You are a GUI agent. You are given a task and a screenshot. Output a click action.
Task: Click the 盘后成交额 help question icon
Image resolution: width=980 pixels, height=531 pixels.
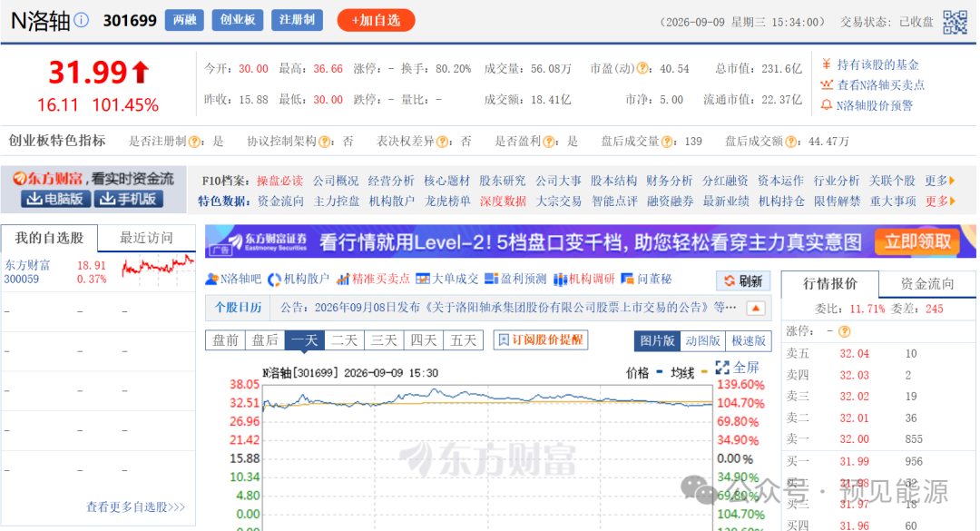click(x=790, y=142)
